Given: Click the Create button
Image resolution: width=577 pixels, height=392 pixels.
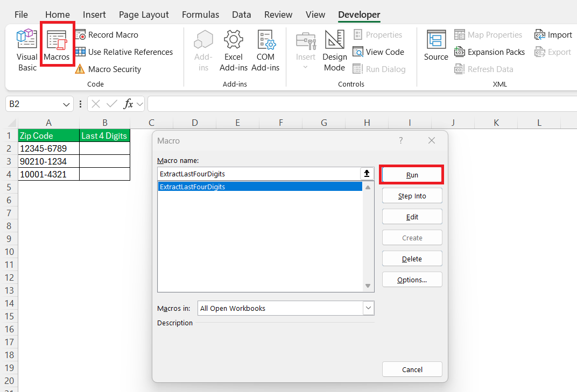Looking at the screenshot, I should [412, 238].
